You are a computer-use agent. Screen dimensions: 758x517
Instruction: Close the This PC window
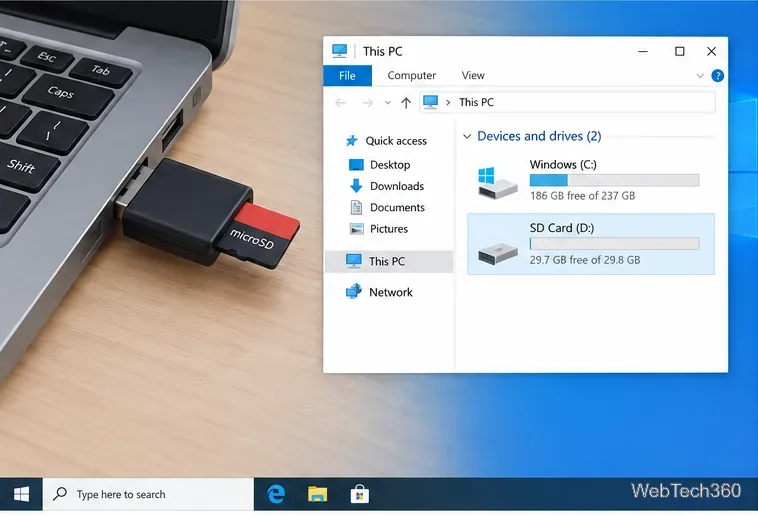(x=711, y=51)
